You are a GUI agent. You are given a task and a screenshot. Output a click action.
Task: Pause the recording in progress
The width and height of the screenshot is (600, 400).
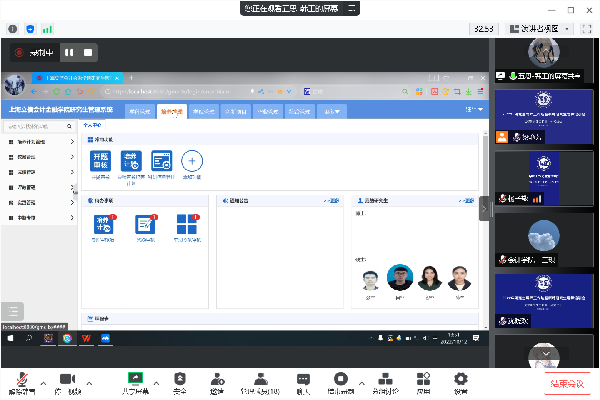click(x=69, y=52)
